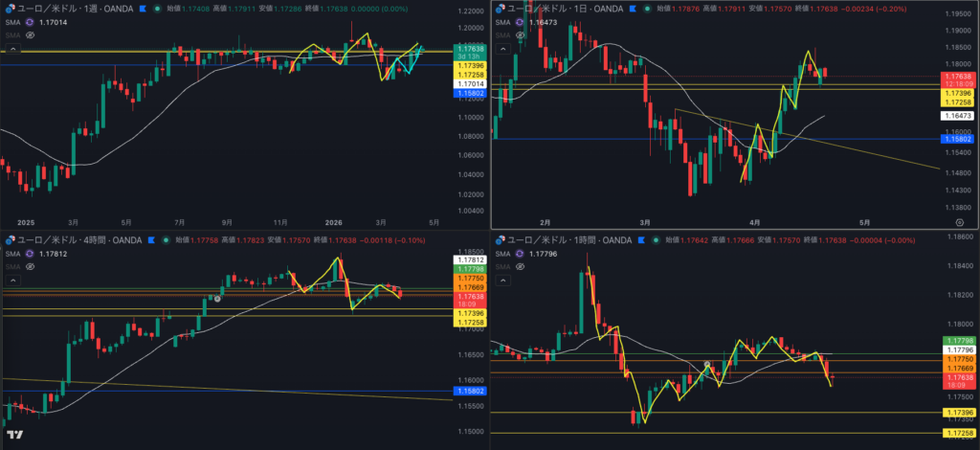Click the purple SMA icon on 1-hour chart

[521, 254]
